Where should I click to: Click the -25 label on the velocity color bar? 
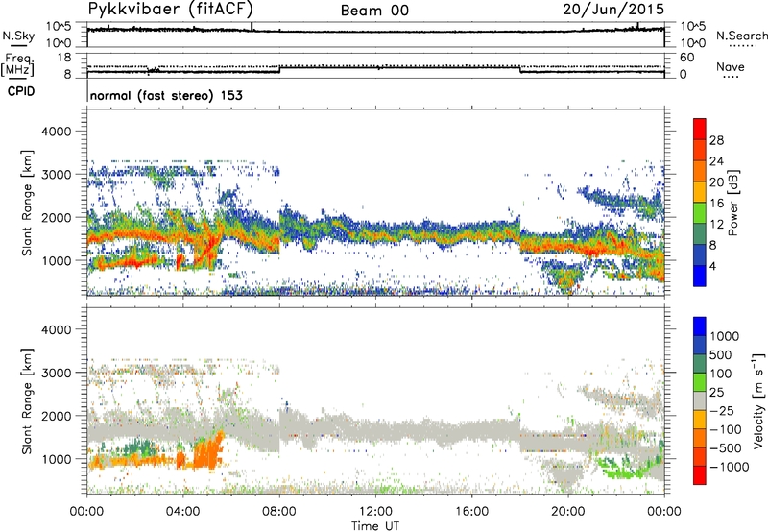point(721,411)
